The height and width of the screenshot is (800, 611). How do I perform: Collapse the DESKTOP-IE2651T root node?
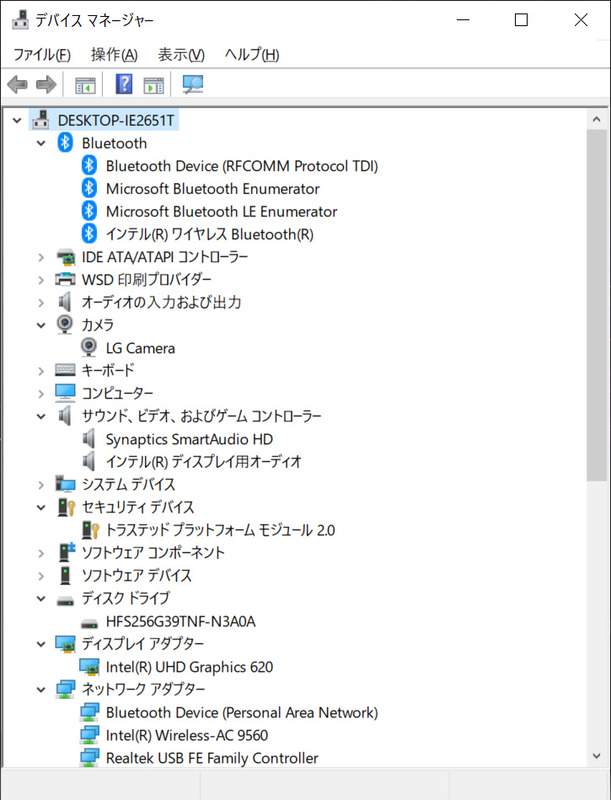pyautogui.click(x=17, y=120)
